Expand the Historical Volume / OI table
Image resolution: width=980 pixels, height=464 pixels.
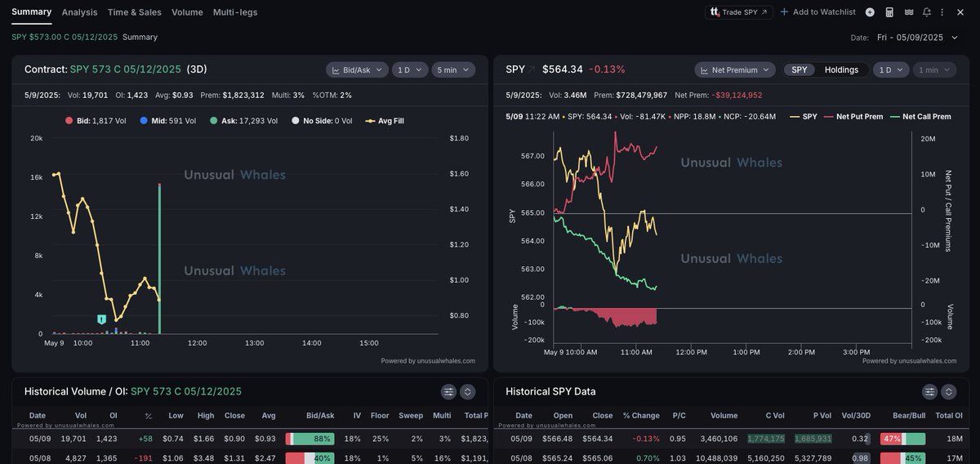467,392
